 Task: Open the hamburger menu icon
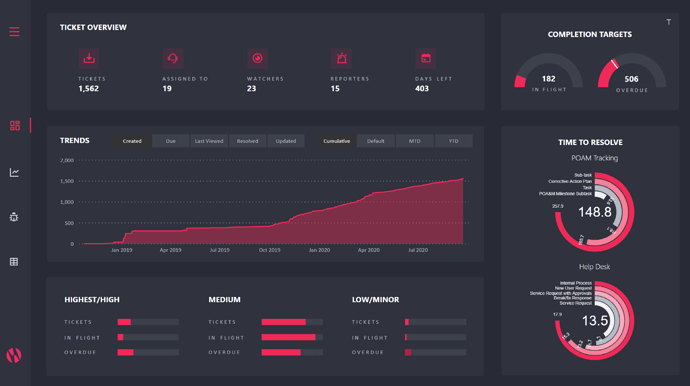coord(14,32)
